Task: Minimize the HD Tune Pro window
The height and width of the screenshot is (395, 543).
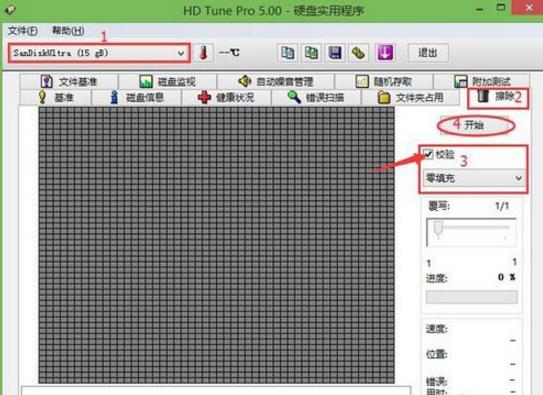Action: (480, 9)
